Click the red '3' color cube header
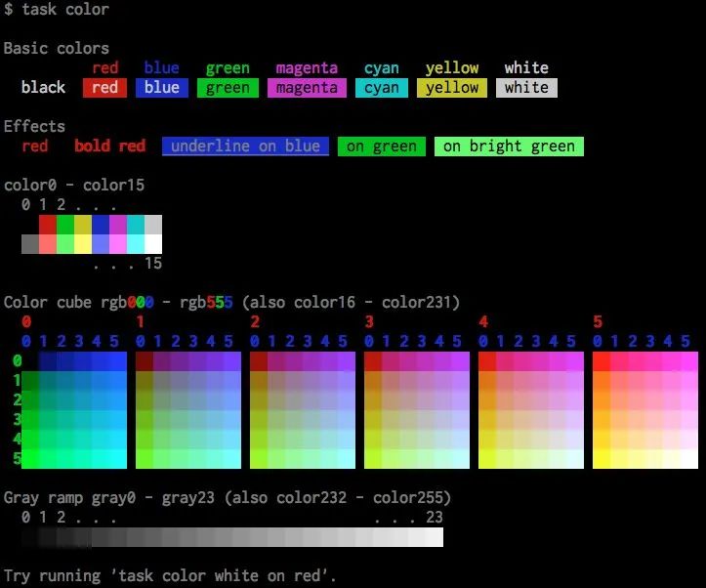The image size is (706, 588). (369, 321)
